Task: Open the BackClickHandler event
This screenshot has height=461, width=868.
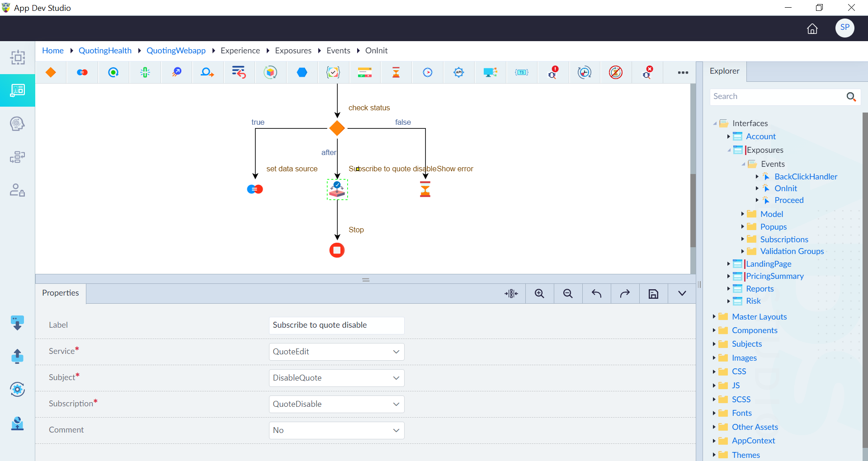Action: coord(806,177)
